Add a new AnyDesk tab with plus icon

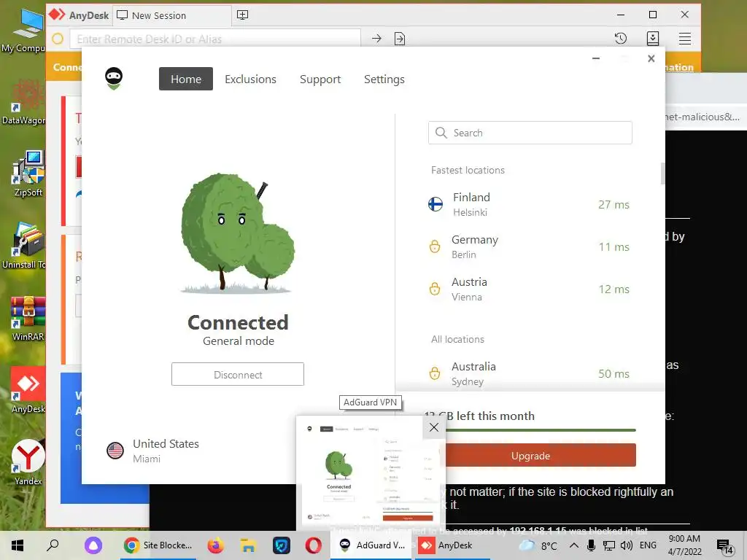pyautogui.click(x=242, y=15)
